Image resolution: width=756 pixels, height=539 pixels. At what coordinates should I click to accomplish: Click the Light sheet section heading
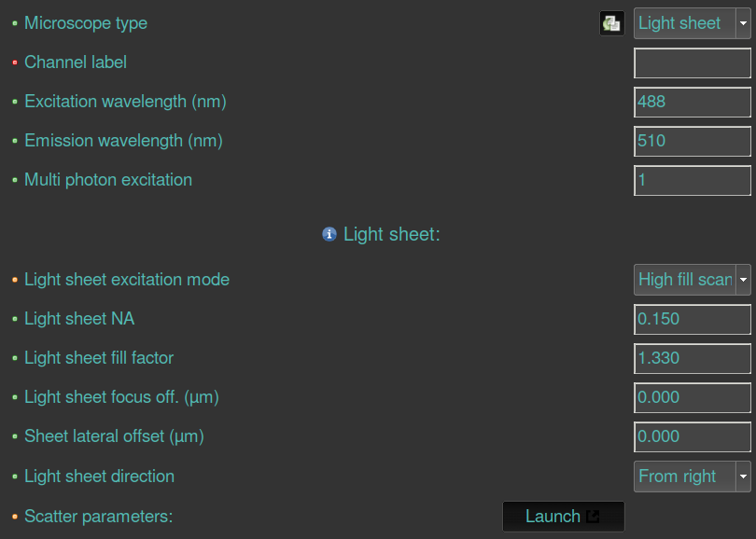tap(391, 234)
